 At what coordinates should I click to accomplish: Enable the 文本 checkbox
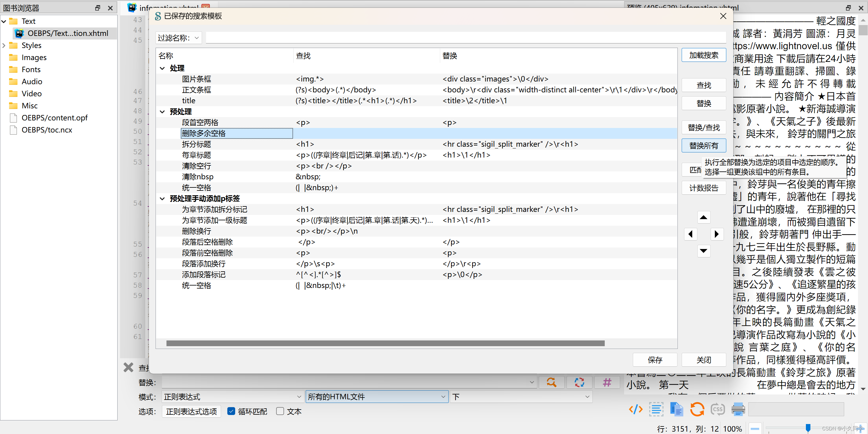[x=280, y=411]
